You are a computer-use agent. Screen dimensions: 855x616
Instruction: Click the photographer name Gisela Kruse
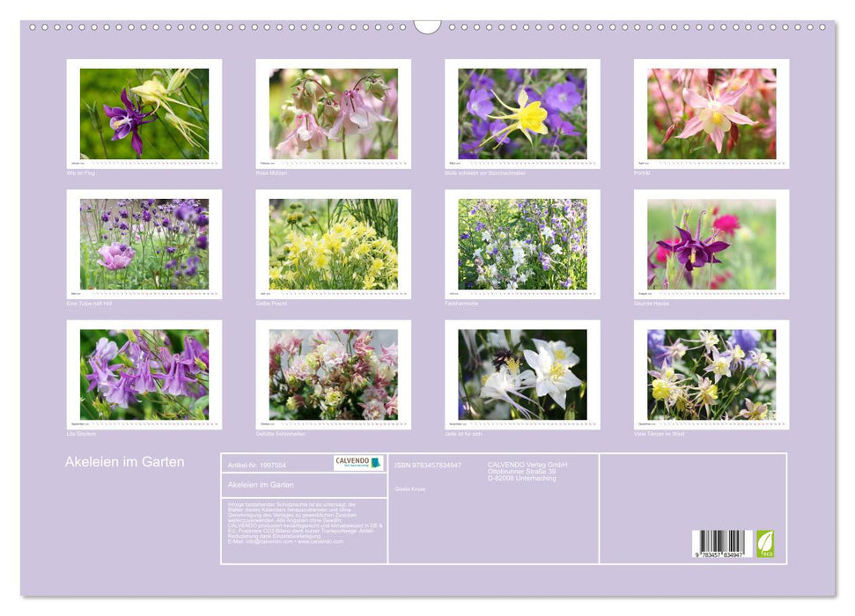(409, 490)
